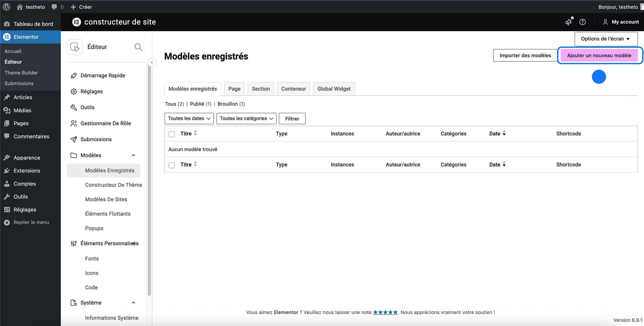Image resolution: width=644 pixels, height=326 pixels.
Task: Click the Créer plus icon
Action: point(73,7)
